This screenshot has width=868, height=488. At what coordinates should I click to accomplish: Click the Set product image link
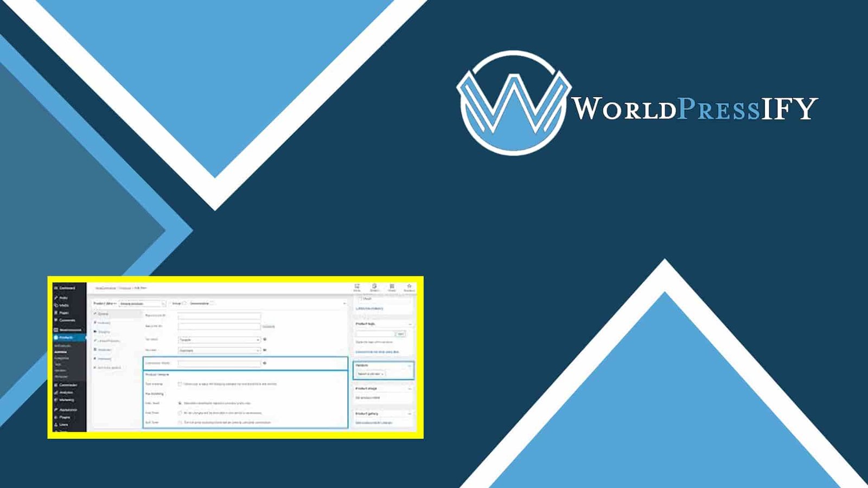point(367,398)
